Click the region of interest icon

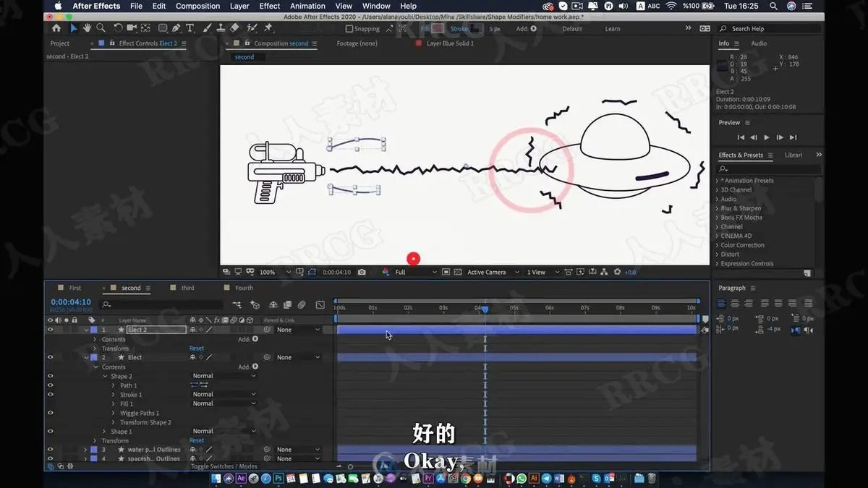pos(445,273)
